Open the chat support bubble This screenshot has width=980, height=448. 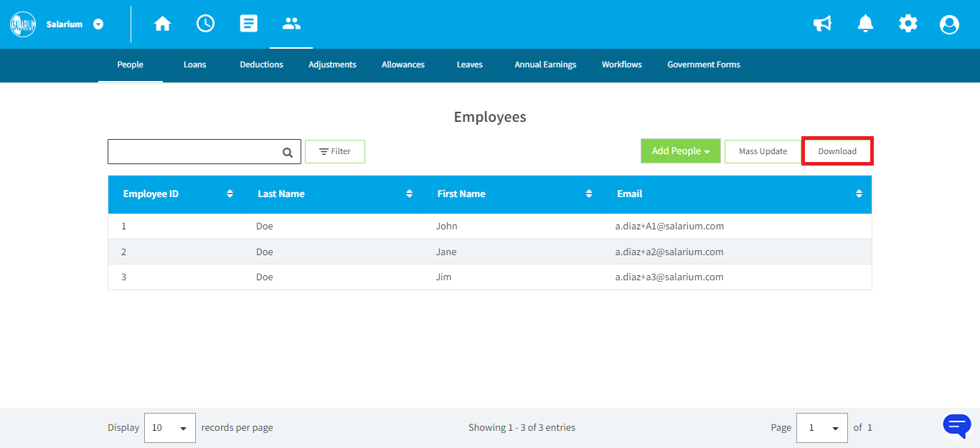[x=956, y=426]
